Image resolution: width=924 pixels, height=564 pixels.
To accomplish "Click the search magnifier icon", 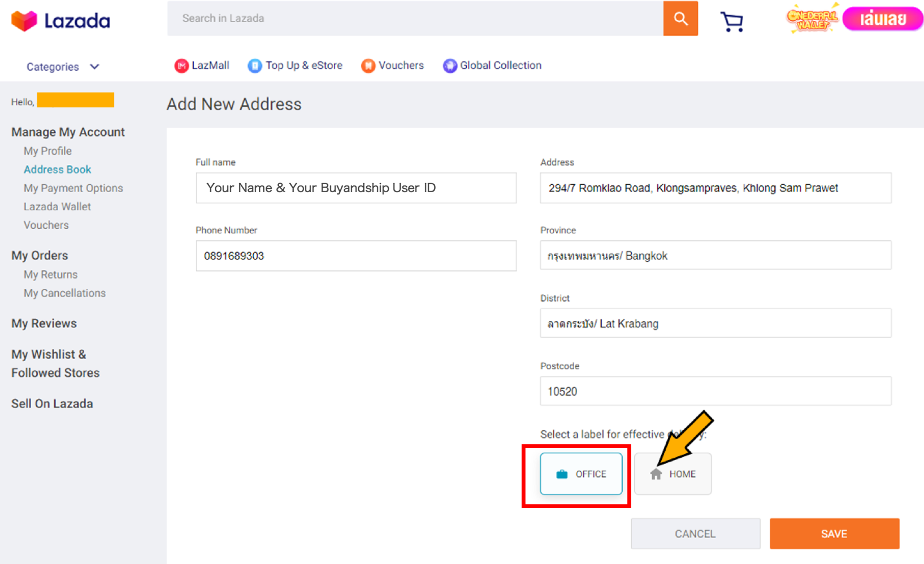I will (680, 18).
